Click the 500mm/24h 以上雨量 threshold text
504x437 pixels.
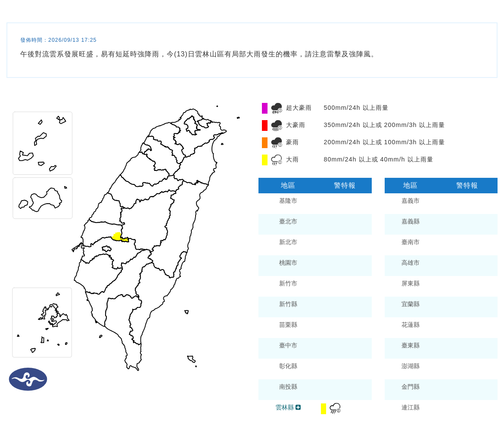[x=356, y=108]
